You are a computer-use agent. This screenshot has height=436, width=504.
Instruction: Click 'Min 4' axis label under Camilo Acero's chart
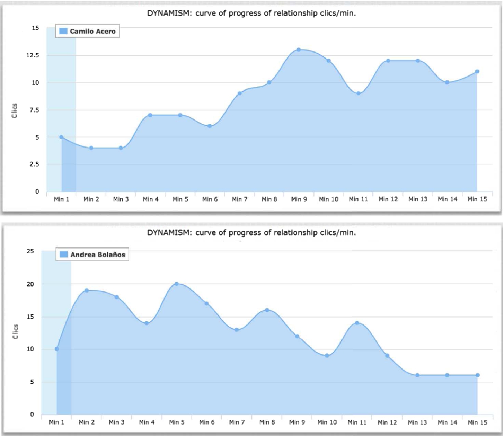click(x=150, y=199)
